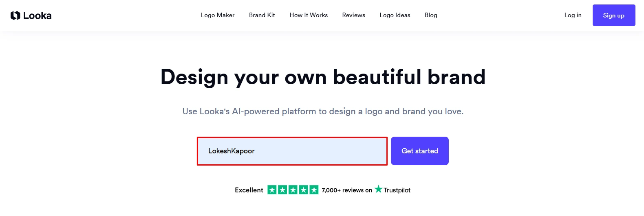Screen dimensions: 644x216
Task: Click the first green Trustpilot rating star
Action: click(272, 190)
